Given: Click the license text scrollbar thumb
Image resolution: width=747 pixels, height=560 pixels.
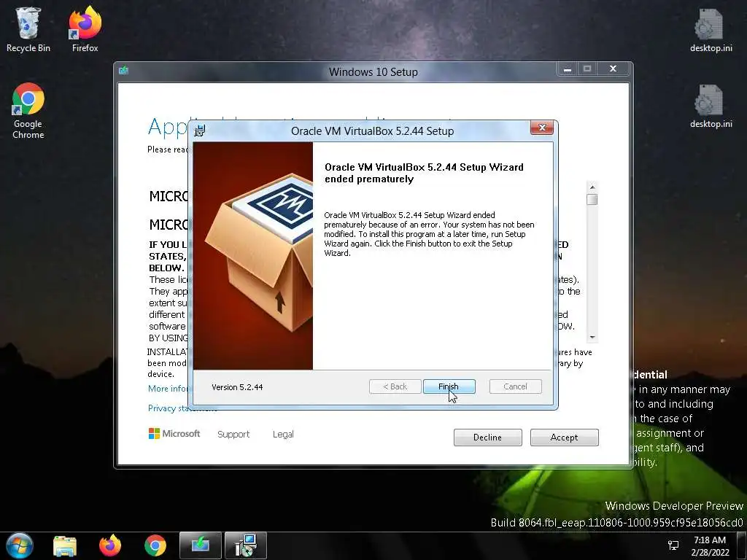Looking at the screenshot, I should coord(592,200).
